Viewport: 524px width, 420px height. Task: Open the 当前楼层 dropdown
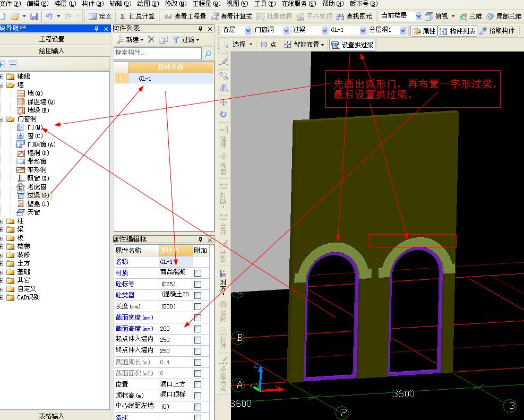(x=418, y=16)
